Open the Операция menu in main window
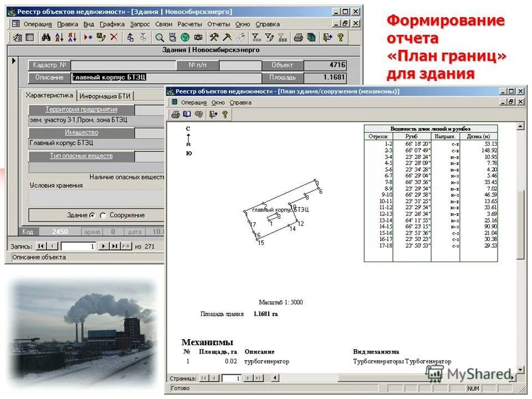 [x=38, y=24]
